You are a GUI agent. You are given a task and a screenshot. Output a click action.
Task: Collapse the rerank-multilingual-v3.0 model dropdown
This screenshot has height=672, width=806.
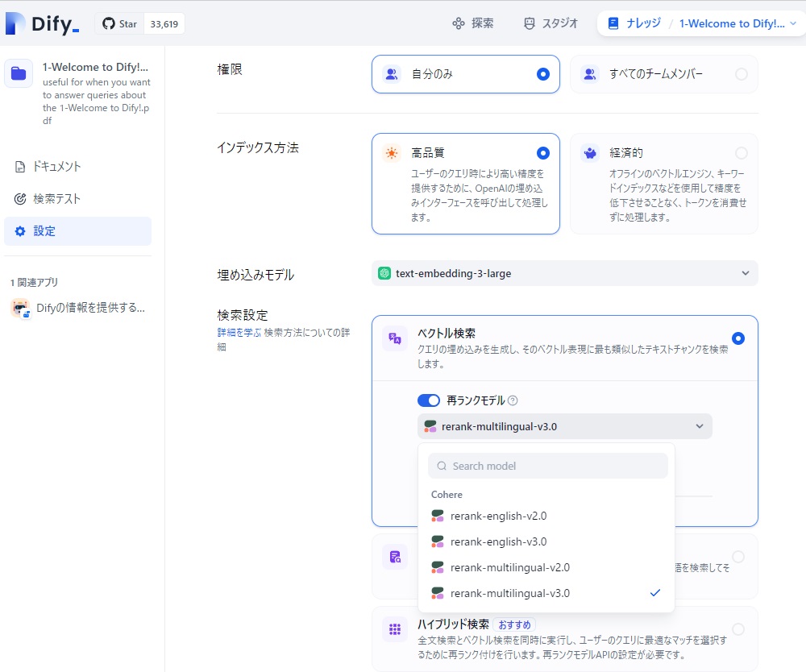[564, 426]
